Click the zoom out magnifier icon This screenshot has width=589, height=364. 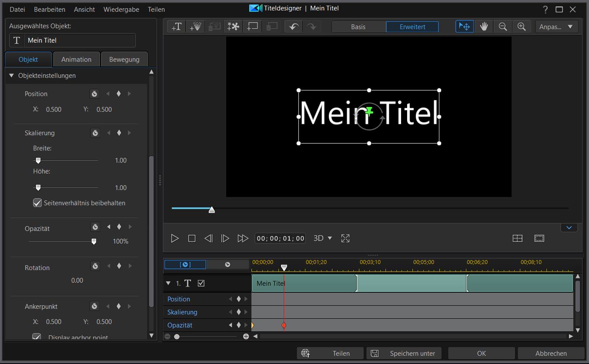(503, 27)
